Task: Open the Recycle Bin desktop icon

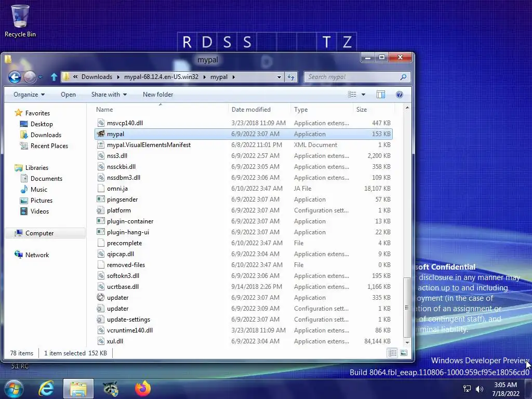Action: coord(20,21)
